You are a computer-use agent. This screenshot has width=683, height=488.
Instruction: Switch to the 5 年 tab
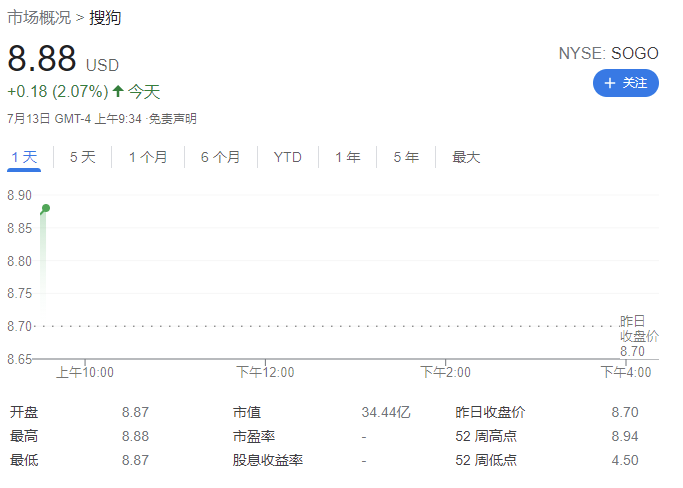[406, 157]
